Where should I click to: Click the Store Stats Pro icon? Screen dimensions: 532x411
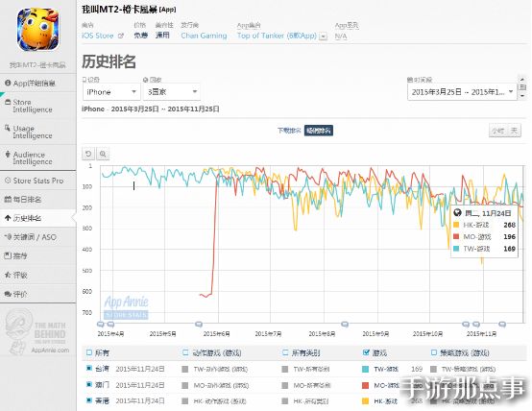pos(8,181)
